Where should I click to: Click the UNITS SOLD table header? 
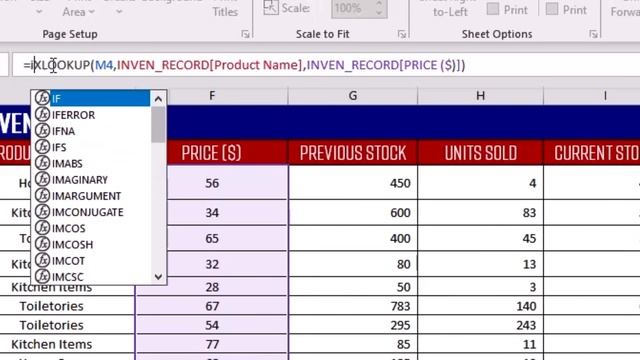point(480,153)
